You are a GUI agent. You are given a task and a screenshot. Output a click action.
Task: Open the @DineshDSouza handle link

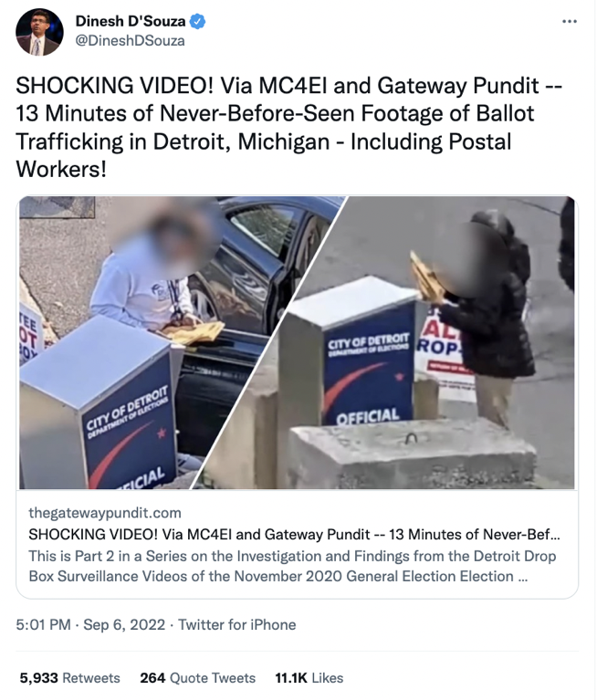130,41
